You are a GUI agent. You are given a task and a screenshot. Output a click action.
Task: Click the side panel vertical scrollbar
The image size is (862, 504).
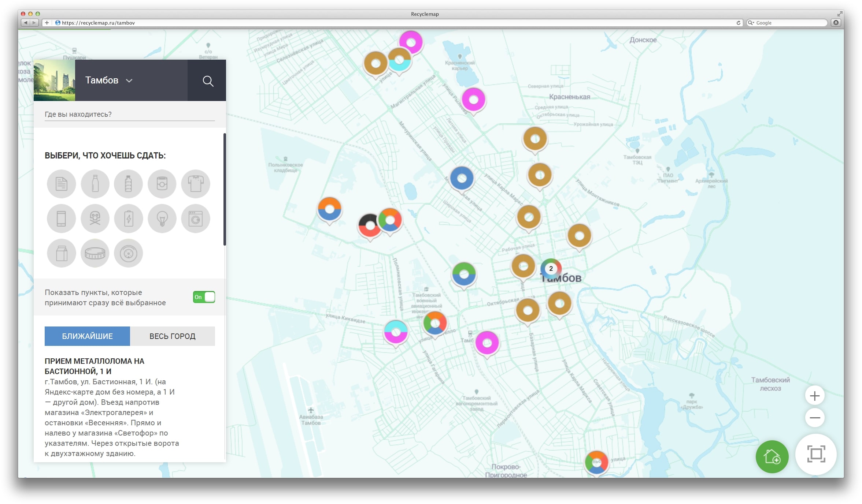pos(225,189)
